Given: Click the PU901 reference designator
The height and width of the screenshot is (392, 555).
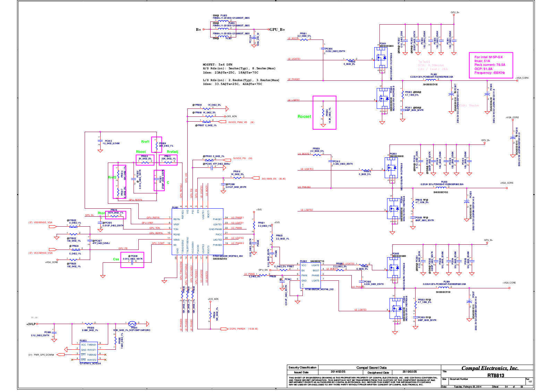Looking at the screenshot, I should 175,207.
